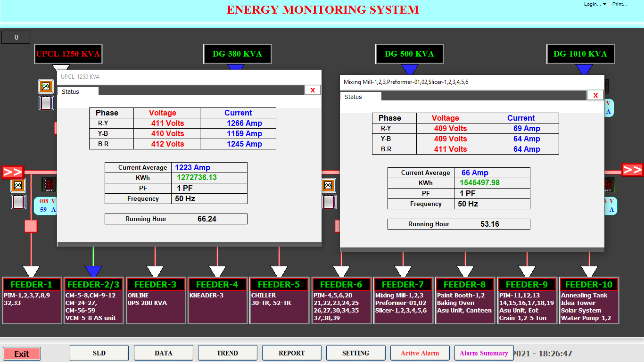
Task: Click pink breaker square on Feeder-1 line
Action: [31, 226]
